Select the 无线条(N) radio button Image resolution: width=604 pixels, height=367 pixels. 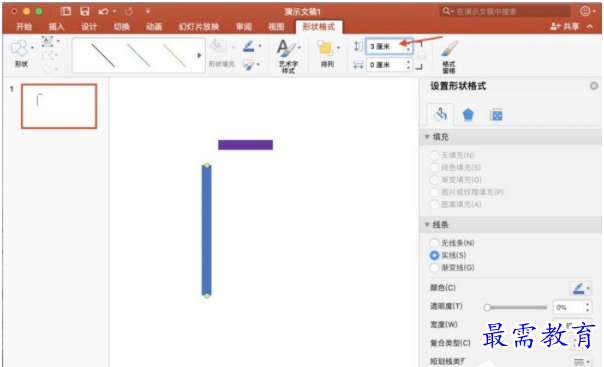click(434, 243)
